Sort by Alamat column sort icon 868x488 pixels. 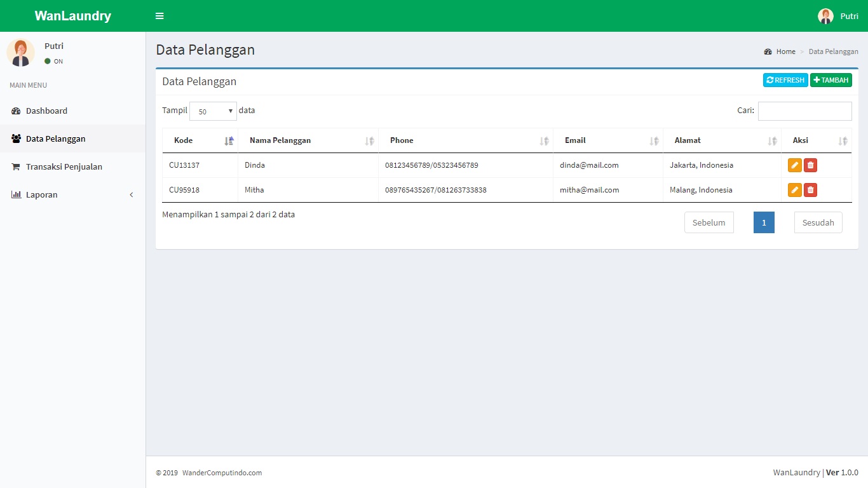click(773, 141)
